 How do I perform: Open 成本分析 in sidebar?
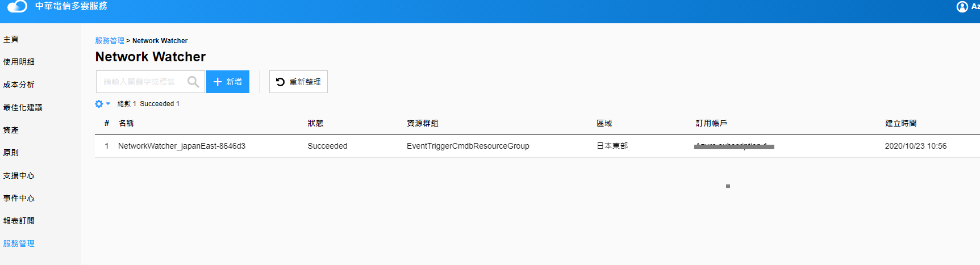[x=19, y=85]
